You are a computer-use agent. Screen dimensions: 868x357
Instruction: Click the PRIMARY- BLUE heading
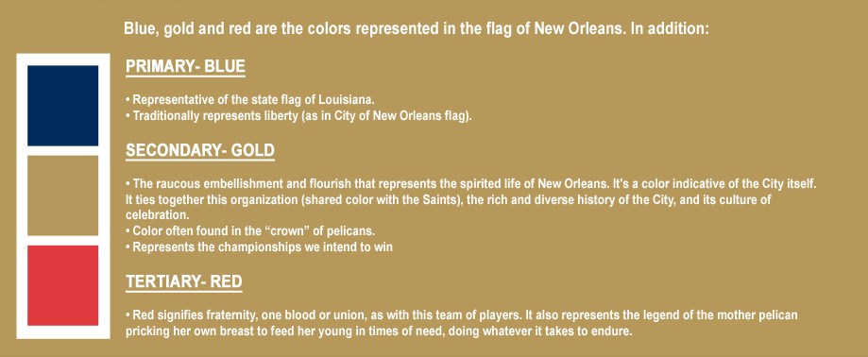[185, 67]
